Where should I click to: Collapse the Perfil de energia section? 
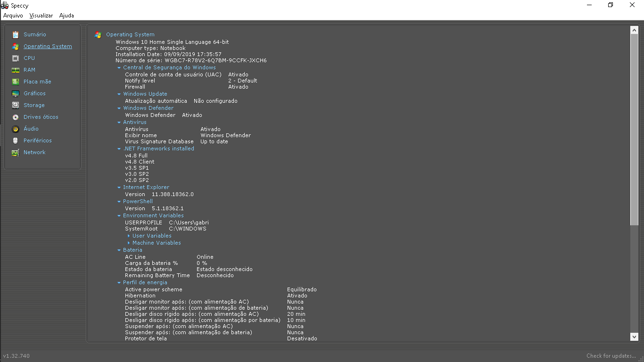[119, 283]
